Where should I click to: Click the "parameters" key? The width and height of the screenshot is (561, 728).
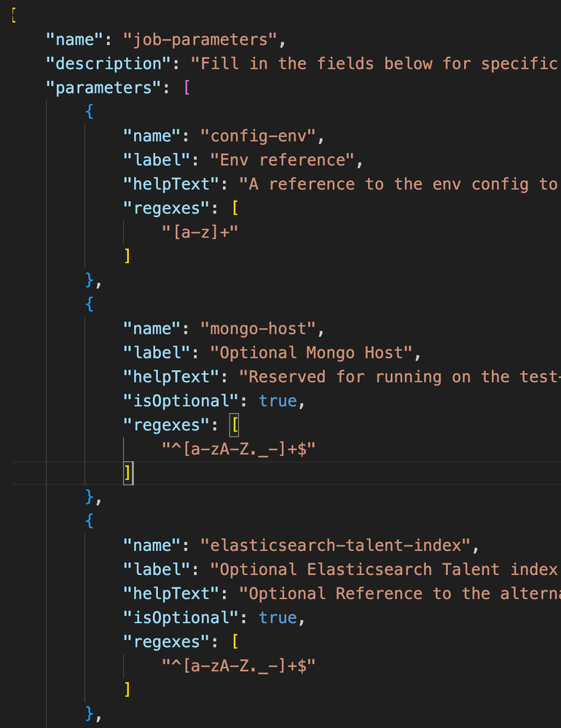coord(104,87)
